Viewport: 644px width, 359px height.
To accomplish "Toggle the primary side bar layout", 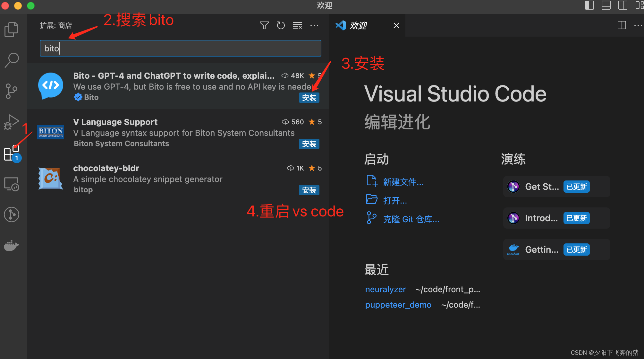I will point(589,5).
